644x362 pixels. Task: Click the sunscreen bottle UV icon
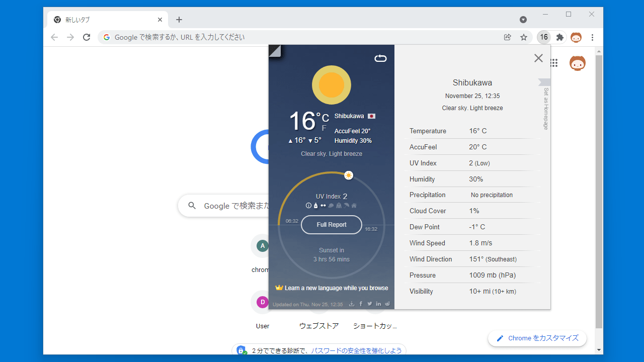click(315, 205)
